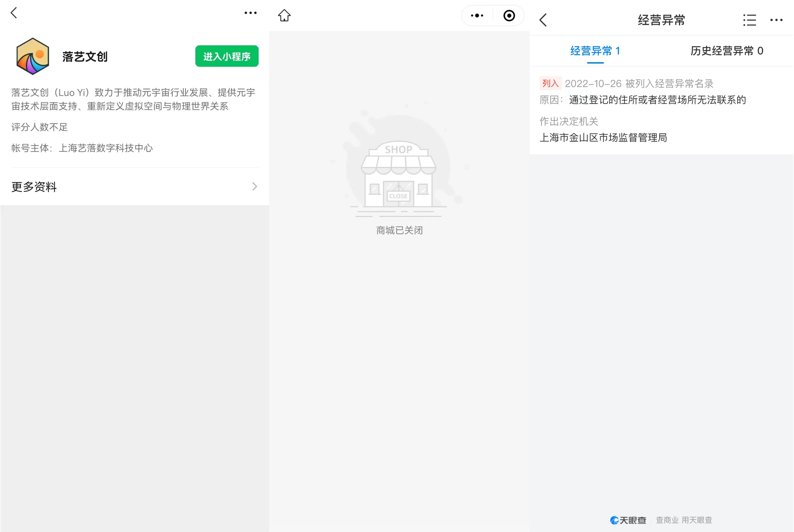Click the 进入小程序 button
Viewport: 794px width, 532px height.
click(227, 56)
